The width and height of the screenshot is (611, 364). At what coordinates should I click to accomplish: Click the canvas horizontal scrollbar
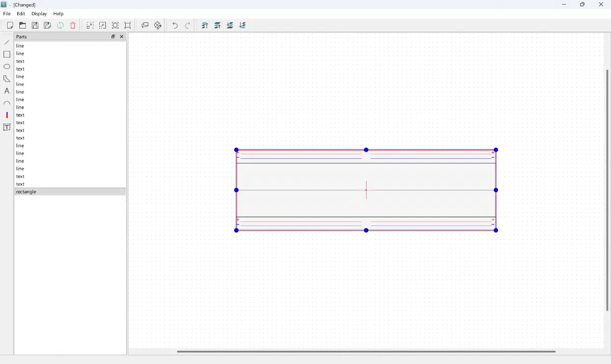tap(366, 351)
